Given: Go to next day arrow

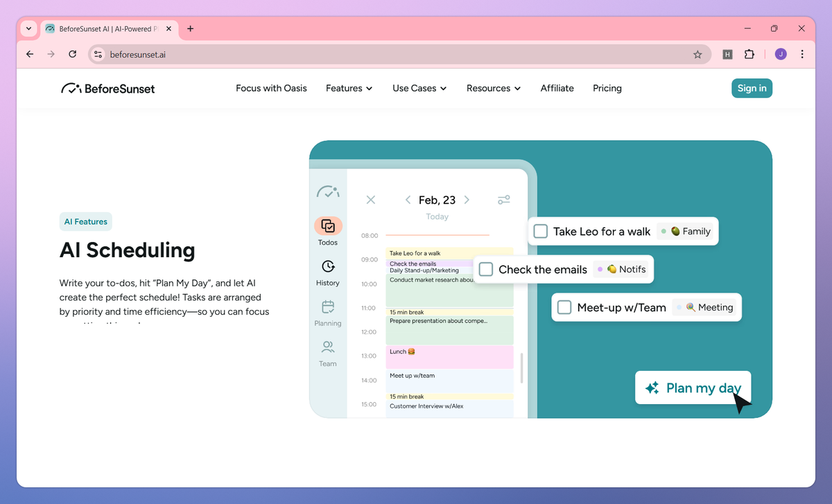Looking at the screenshot, I should [467, 200].
